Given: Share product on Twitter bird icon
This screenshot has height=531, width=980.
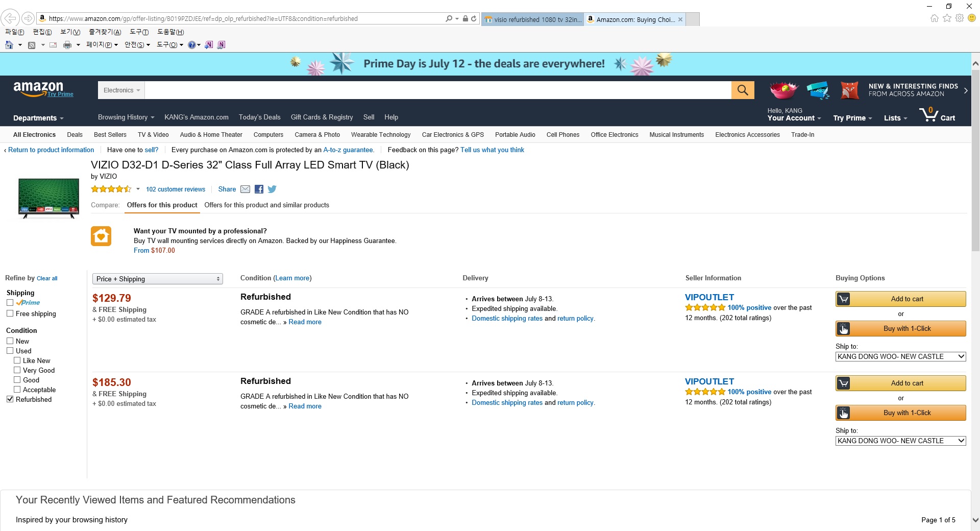Looking at the screenshot, I should pyautogui.click(x=272, y=189).
